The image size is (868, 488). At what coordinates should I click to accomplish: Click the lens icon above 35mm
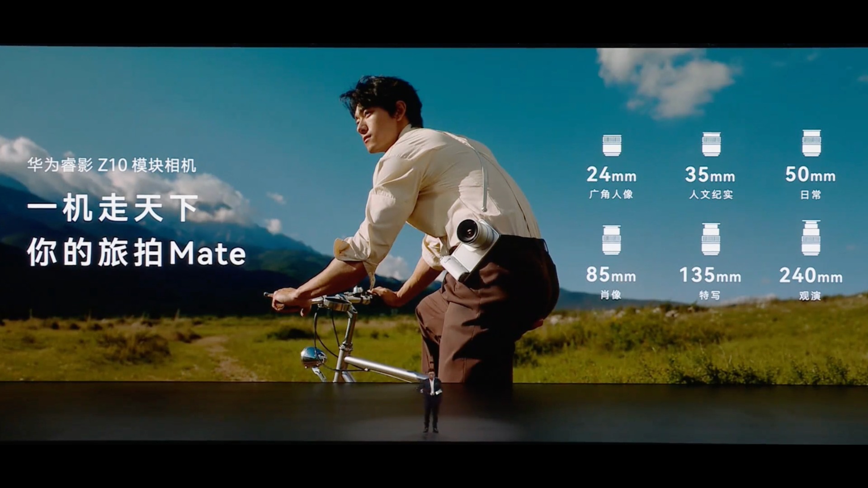pos(711,144)
